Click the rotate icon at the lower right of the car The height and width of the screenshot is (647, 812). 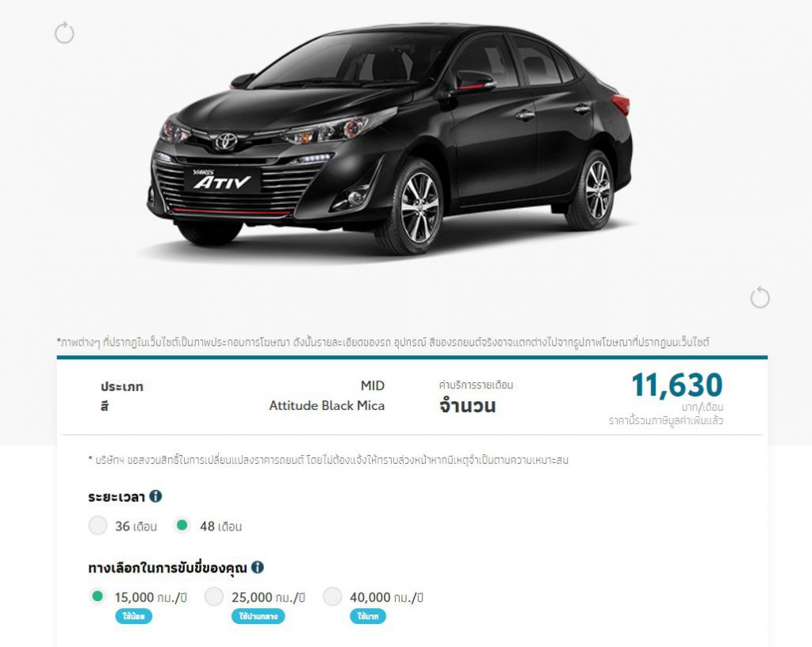coord(760,297)
